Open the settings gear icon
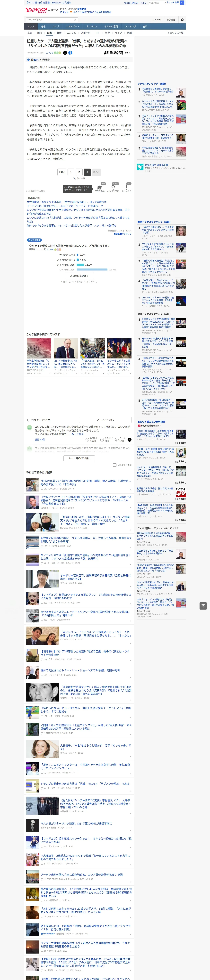This screenshot has width=210, height=980. (182, 20)
